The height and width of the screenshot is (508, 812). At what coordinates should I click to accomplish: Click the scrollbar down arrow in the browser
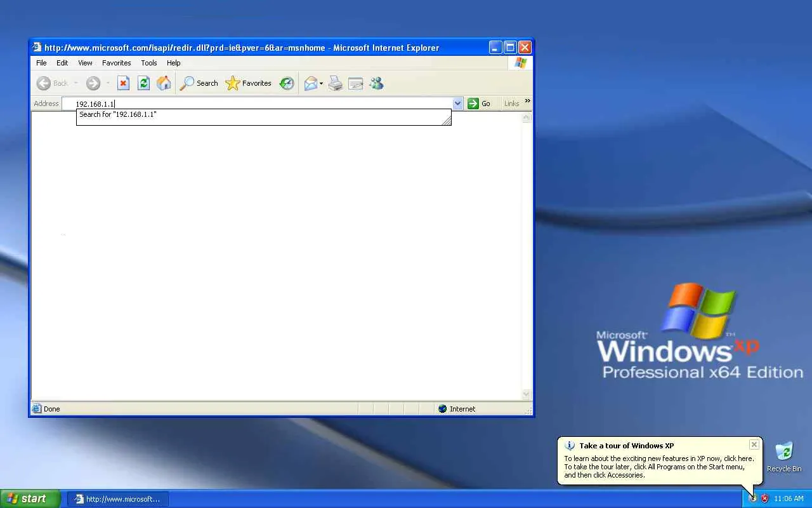point(526,394)
